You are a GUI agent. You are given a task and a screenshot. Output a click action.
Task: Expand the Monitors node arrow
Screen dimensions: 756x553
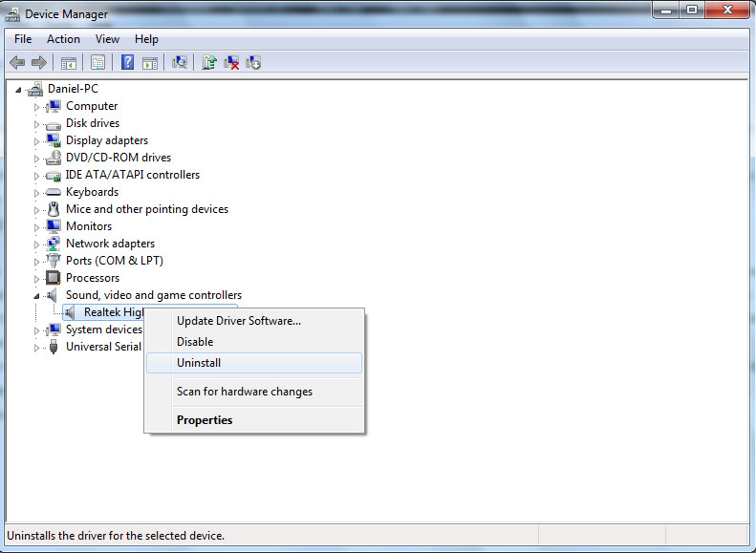pyautogui.click(x=36, y=227)
